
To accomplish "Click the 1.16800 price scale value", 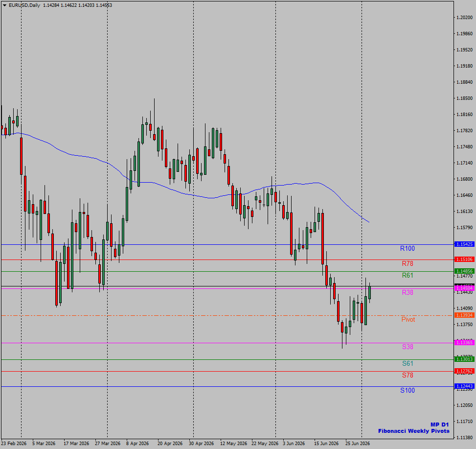I will click(x=464, y=179).
